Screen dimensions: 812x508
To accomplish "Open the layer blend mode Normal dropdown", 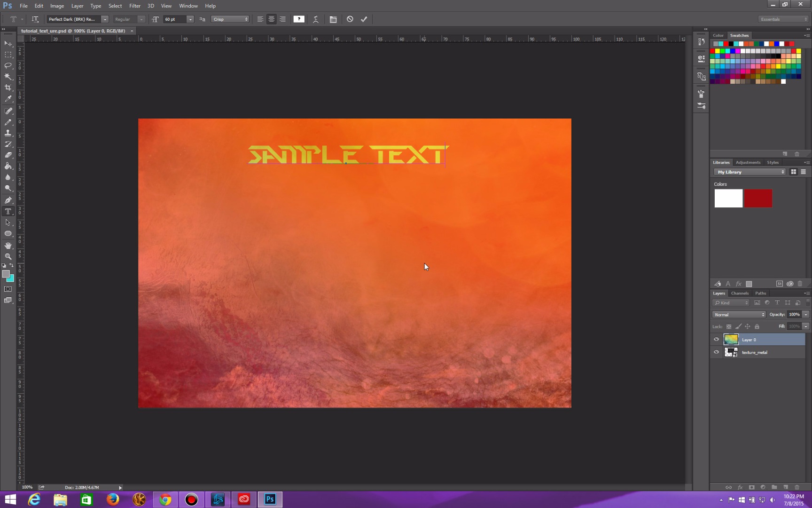I will (x=739, y=315).
